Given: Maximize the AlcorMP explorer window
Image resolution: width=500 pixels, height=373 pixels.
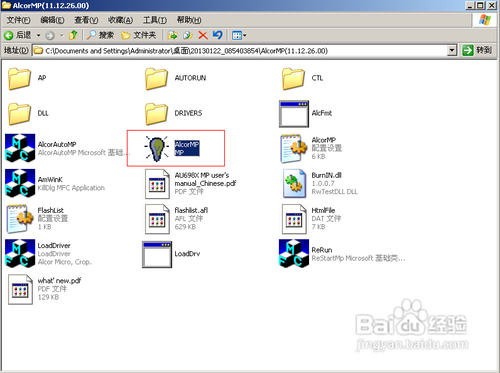Looking at the screenshot, I should click(481, 5).
